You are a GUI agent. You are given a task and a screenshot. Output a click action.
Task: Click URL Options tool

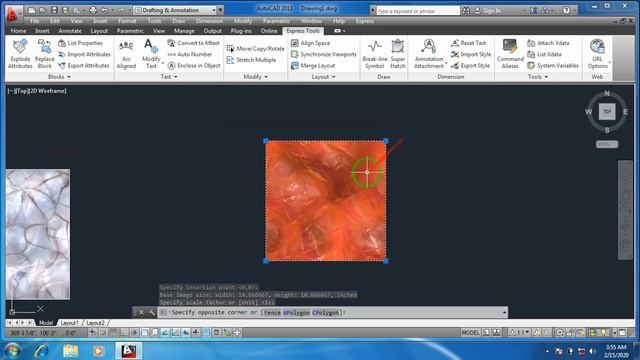coord(598,54)
